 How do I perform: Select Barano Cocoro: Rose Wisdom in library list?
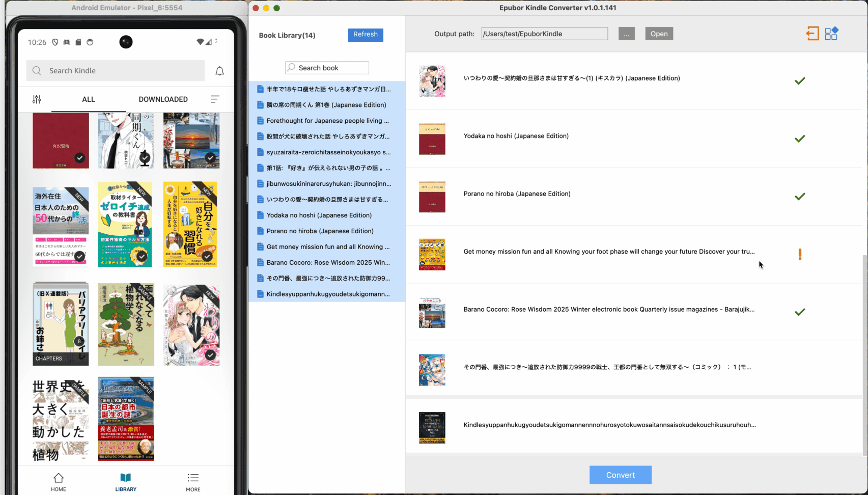tap(327, 263)
